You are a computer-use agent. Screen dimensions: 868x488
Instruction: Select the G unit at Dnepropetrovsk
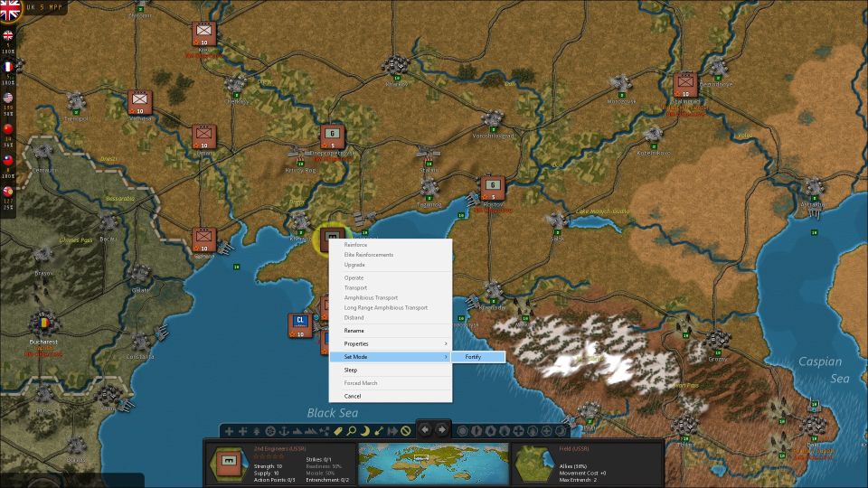tap(332, 136)
